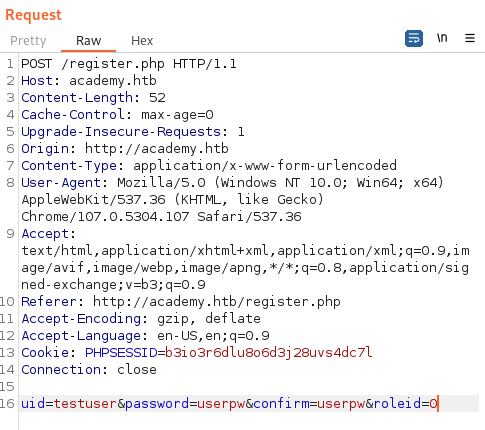Image resolution: width=485 pixels, height=430 pixels.
Task: Click the 'Accept-Encoding' header name
Action: tap(81, 319)
